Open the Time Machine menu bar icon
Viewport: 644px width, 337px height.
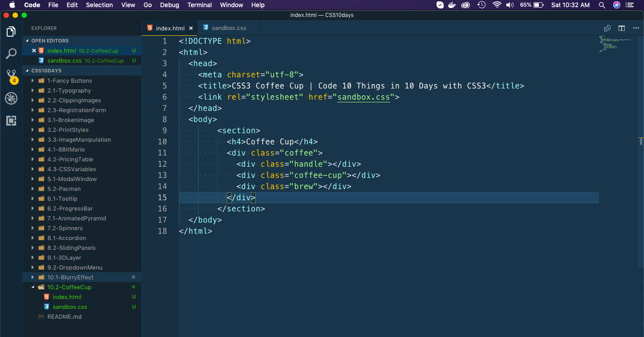(x=482, y=5)
